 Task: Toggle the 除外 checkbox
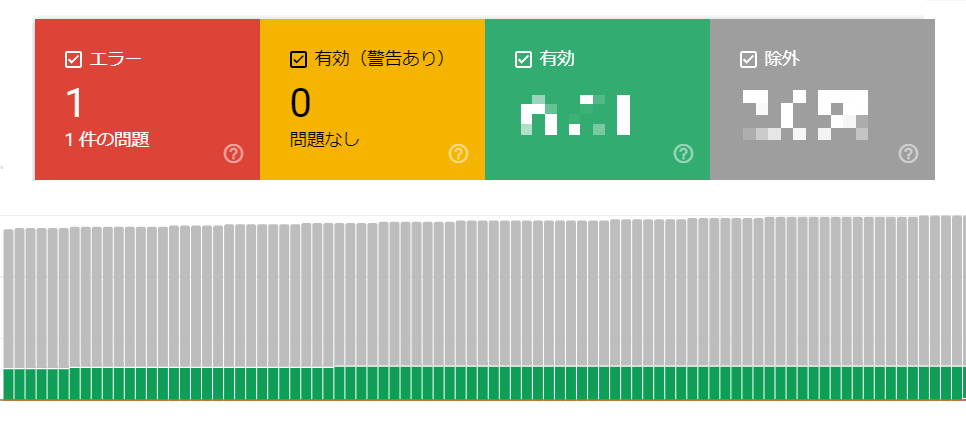(747, 60)
